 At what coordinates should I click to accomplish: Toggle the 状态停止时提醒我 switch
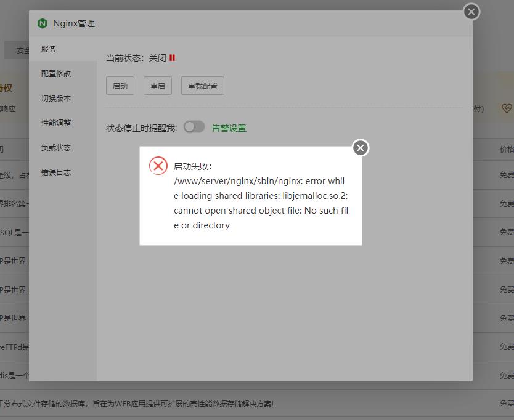coord(194,127)
